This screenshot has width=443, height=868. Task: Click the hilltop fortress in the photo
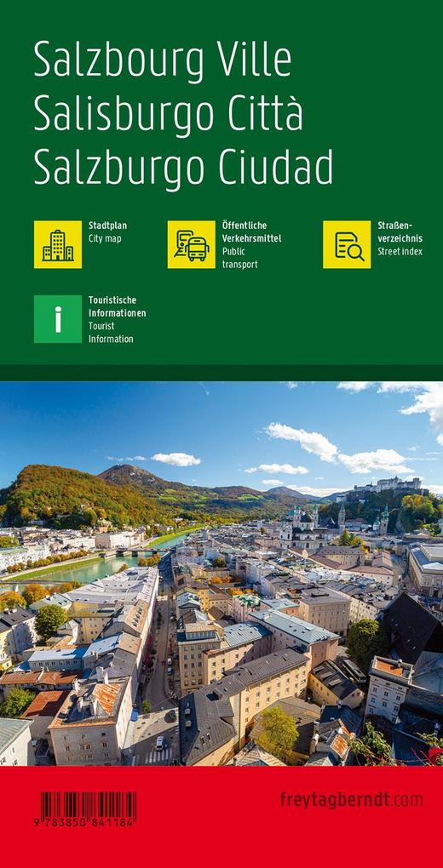click(388, 485)
